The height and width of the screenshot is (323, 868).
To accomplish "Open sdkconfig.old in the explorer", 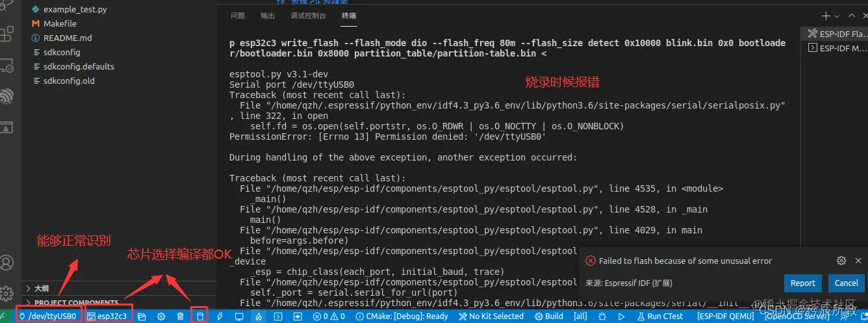I will click(68, 81).
